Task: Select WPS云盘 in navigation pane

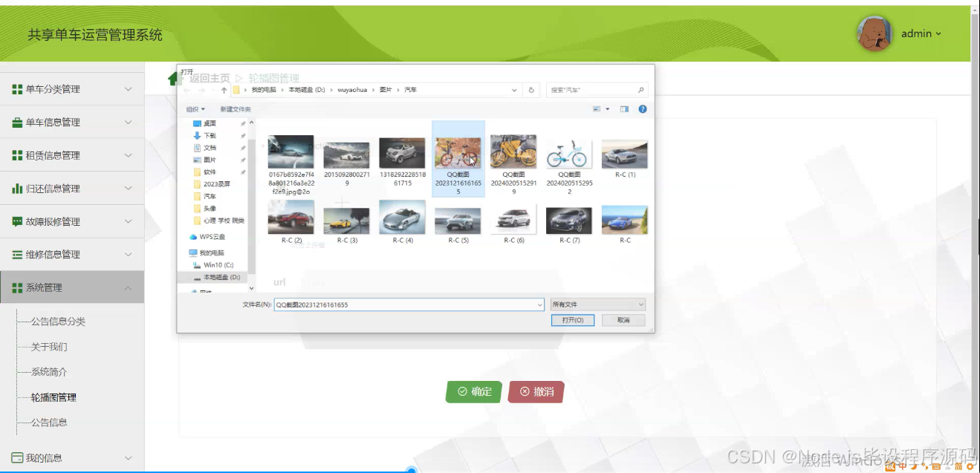Action: (207, 237)
